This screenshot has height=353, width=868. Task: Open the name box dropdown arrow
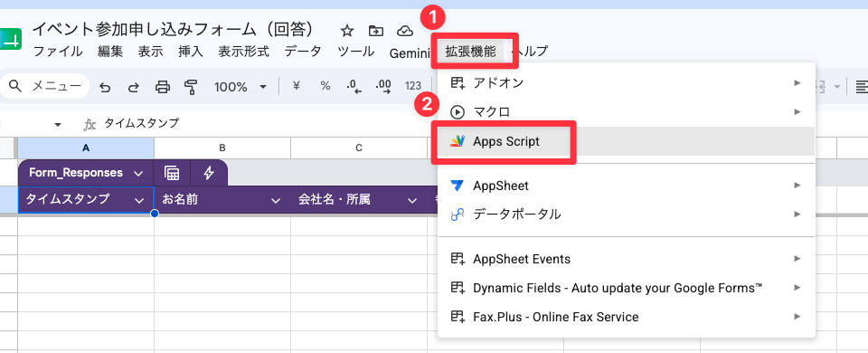(58, 125)
